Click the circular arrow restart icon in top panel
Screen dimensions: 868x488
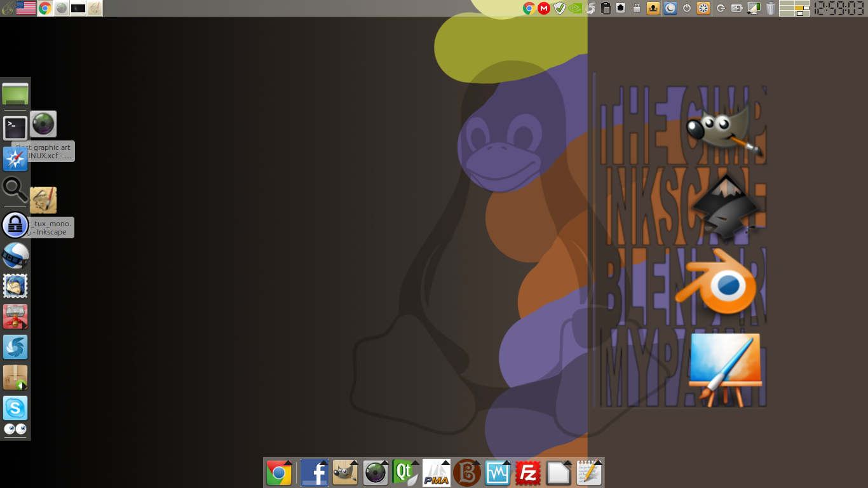click(x=721, y=8)
